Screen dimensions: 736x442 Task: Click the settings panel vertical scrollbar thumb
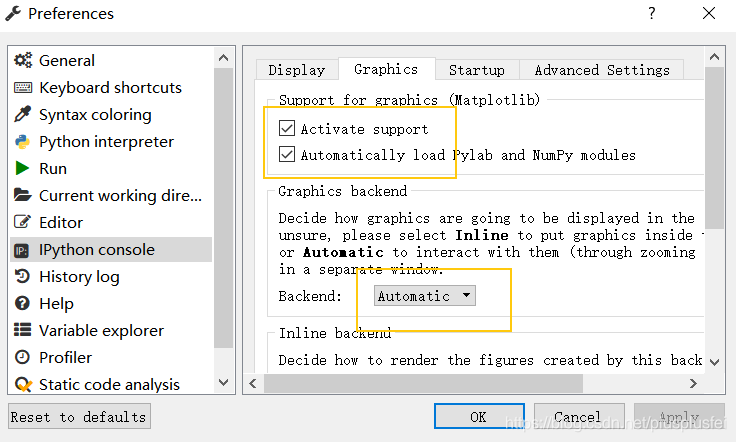tap(714, 148)
